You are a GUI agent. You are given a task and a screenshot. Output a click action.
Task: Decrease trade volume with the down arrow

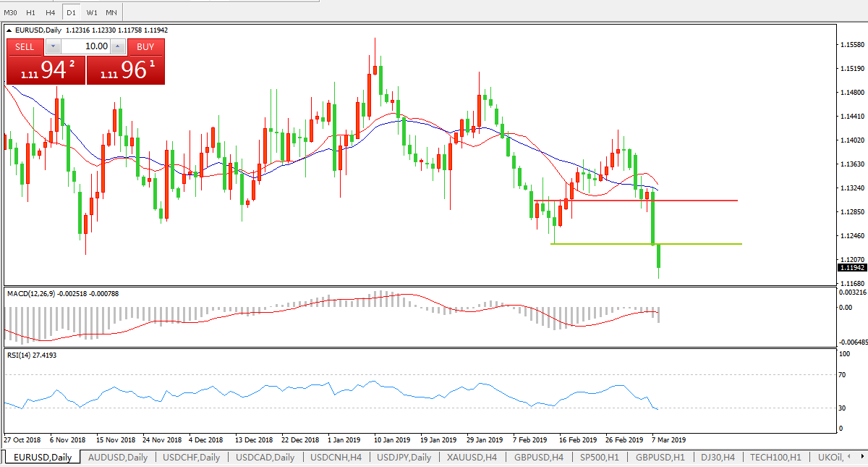pos(54,46)
